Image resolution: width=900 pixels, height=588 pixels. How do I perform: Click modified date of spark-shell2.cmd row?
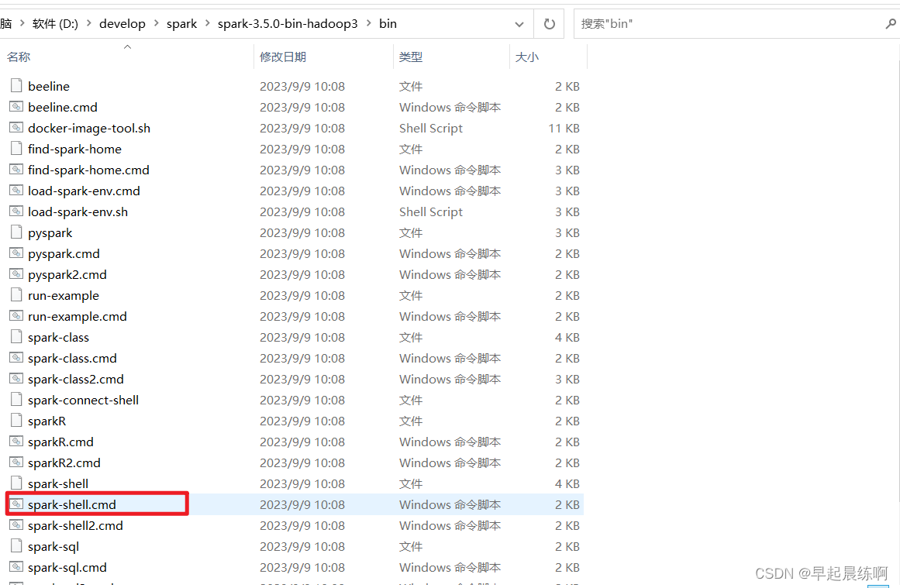pyautogui.click(x=302, y=525)
